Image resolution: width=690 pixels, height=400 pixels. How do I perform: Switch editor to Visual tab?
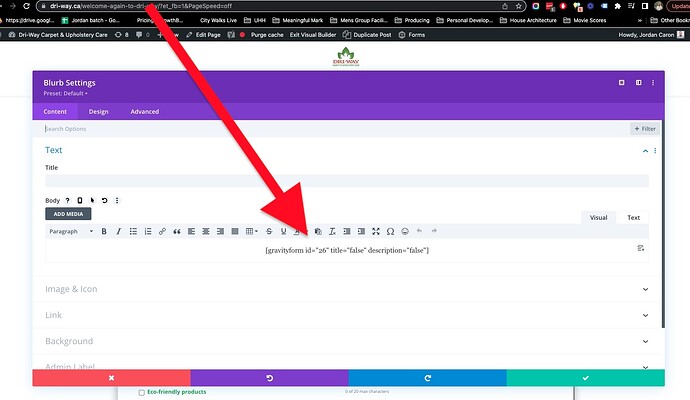pos(598,217)
